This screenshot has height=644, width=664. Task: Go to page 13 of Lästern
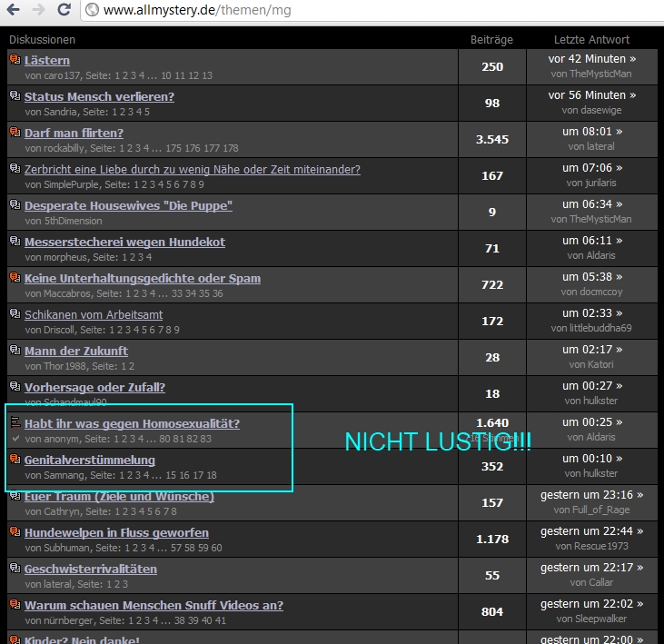tap(207, 75)
